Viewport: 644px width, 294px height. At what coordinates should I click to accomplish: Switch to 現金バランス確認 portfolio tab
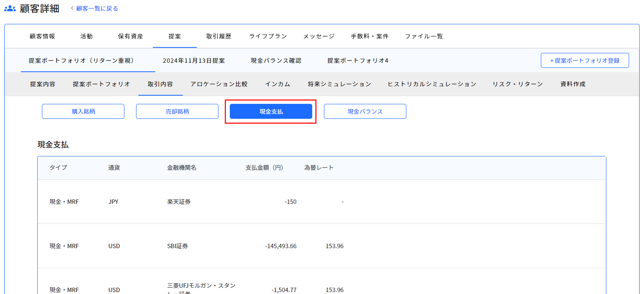tap(276, 60)
